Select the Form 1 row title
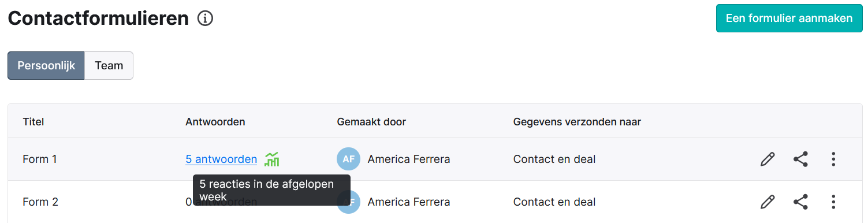Image resolution: width=868 pixels, height=223 pixels. (40, 159)
